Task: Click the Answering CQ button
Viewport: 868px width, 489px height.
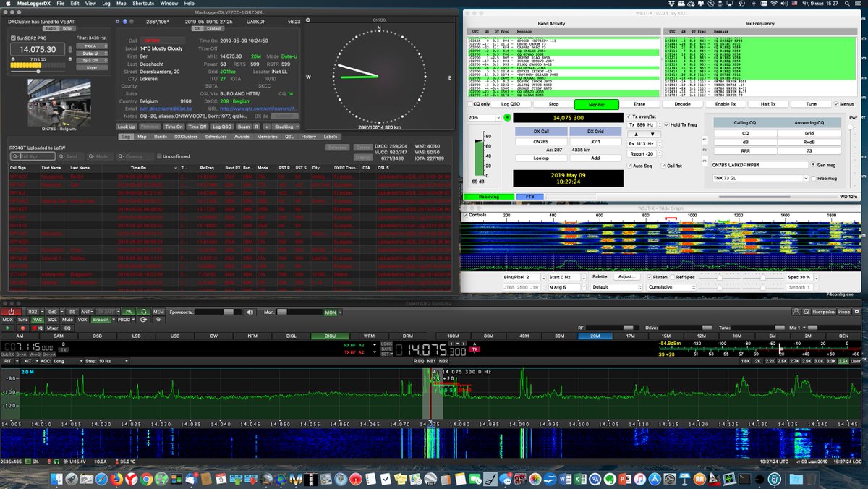Action: (809, 123)
